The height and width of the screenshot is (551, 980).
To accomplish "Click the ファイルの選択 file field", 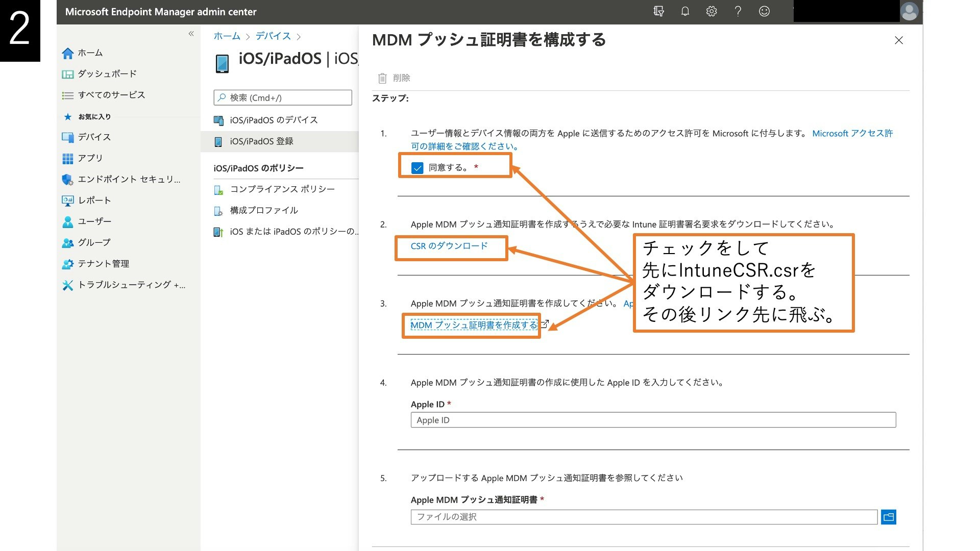I will (x=644, y=517).
